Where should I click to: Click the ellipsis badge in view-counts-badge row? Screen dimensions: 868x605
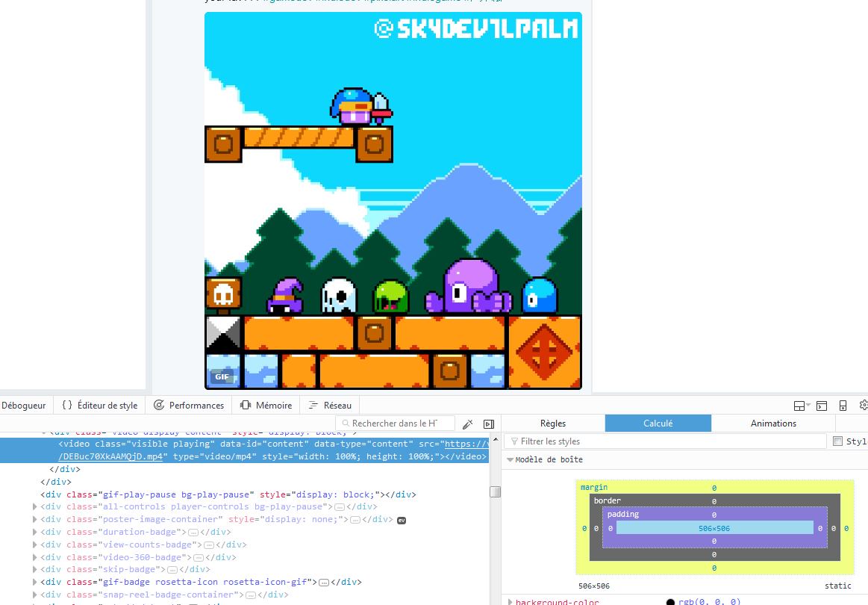coord(209,545)
